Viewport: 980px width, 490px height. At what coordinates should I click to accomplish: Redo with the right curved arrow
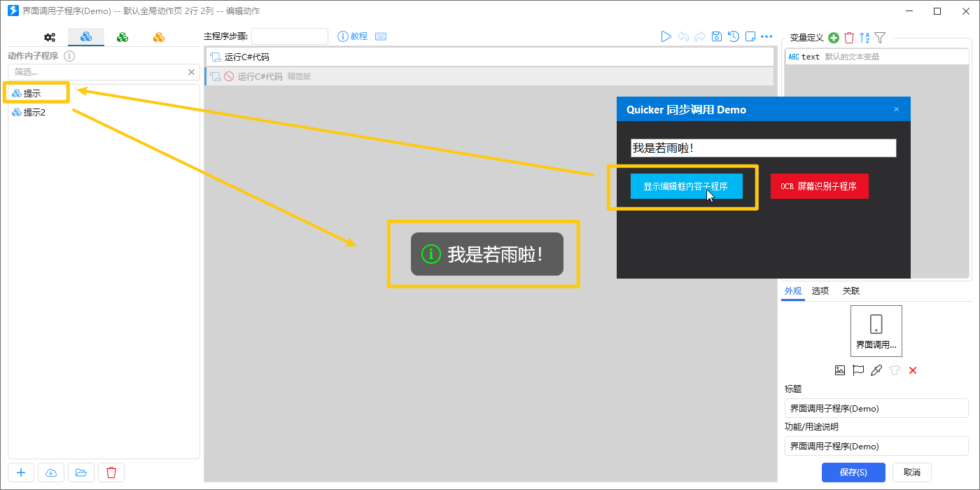[x=700, y=36]
